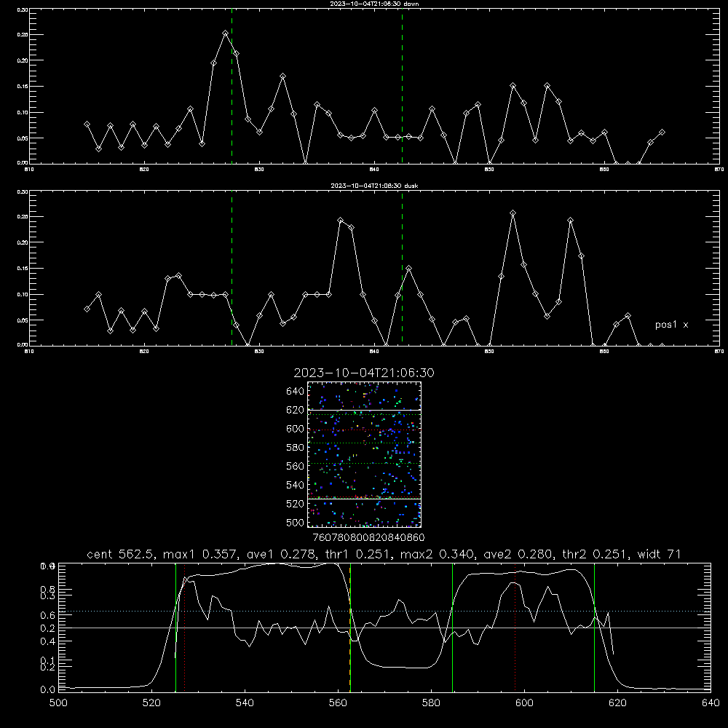The height and width of the screenshot is (728, 728).
Task: Click the '540' y-axis label beside pixel image
Action: 296,485
